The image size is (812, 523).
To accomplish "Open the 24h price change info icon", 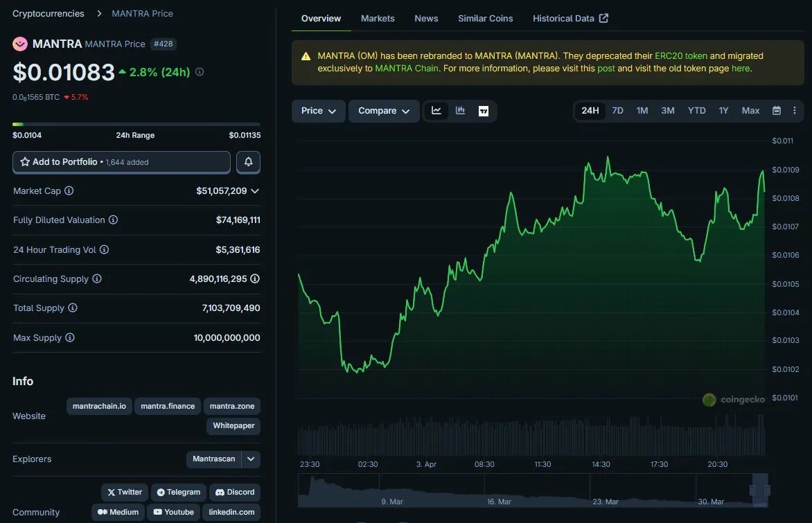I will coord(200,72).
